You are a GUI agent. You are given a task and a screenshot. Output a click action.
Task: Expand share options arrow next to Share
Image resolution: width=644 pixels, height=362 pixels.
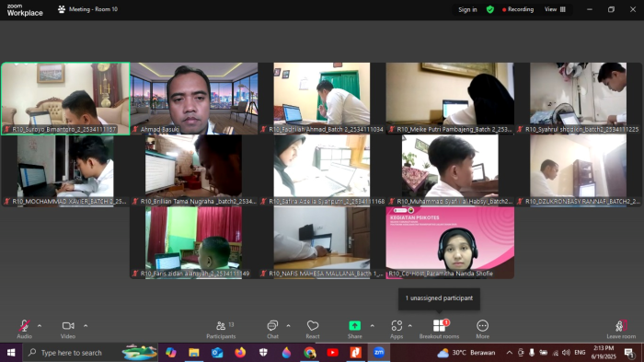pyautogui.click(x=372, y=326)
